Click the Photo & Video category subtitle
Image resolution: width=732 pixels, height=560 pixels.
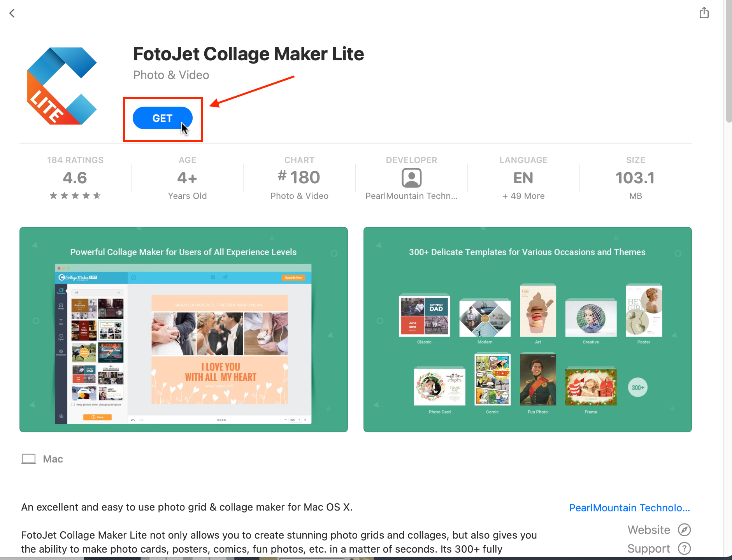[x=171, y=75]
